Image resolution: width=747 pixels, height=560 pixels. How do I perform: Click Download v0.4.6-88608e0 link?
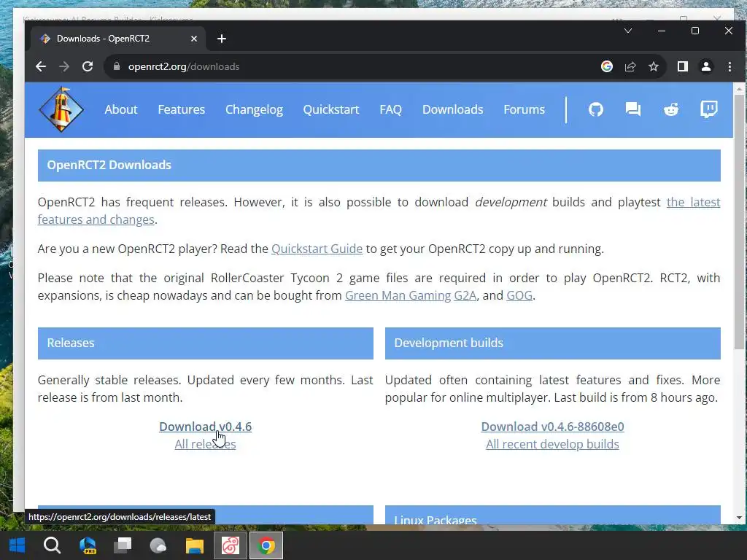[x=553, y=427]
